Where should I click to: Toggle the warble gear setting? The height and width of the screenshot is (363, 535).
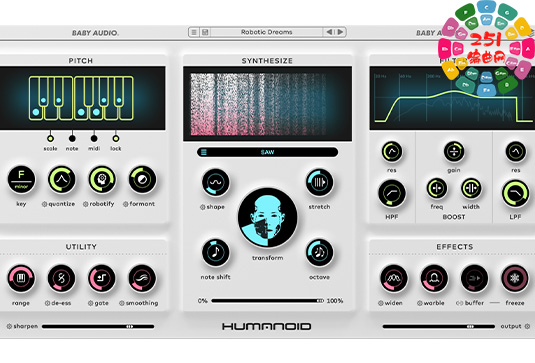(x=420, y=303)
